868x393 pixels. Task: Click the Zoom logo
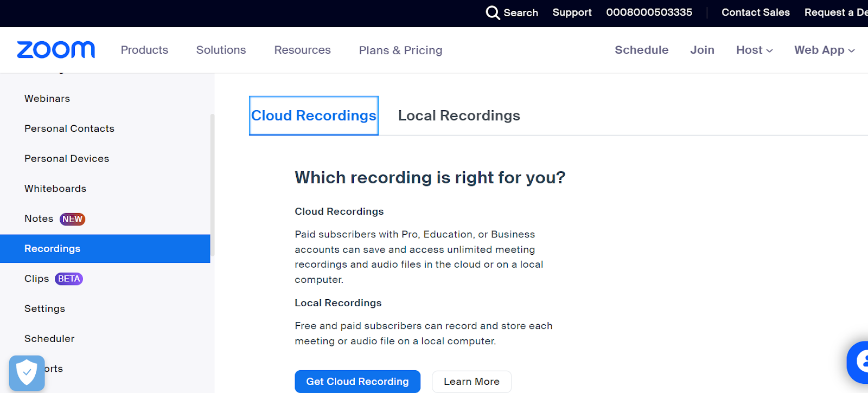(56, 50)
